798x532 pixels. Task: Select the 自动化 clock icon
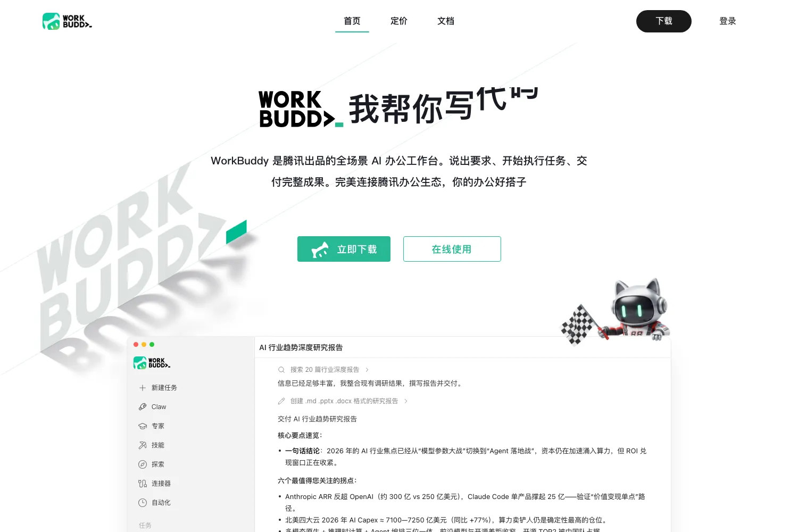143,503
